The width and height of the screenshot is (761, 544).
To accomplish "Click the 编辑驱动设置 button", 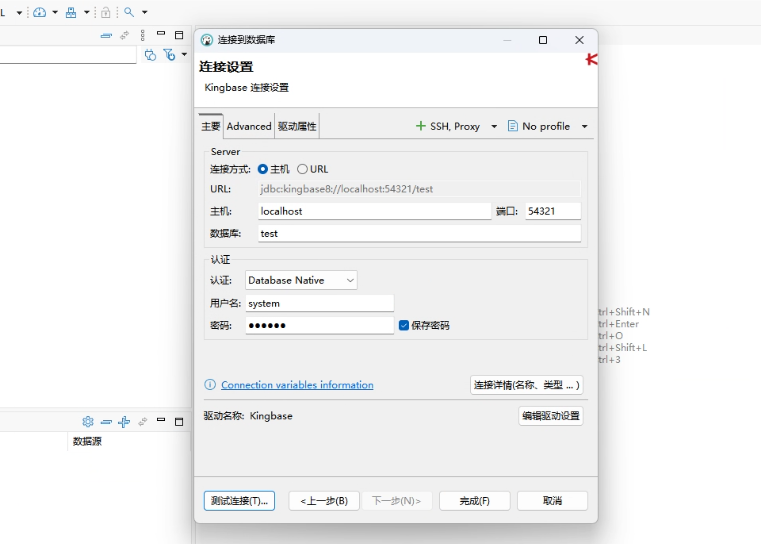I will point(551,416).
